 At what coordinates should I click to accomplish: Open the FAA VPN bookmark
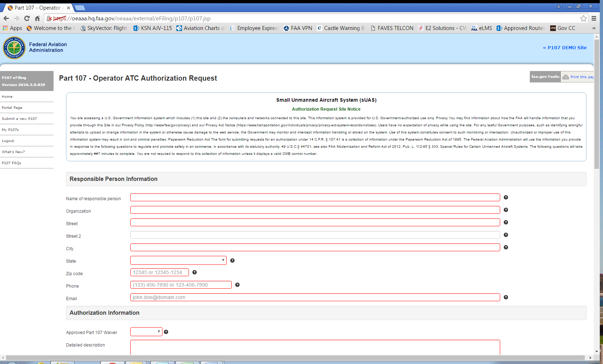pyautogui.click(x=298, y=28)
